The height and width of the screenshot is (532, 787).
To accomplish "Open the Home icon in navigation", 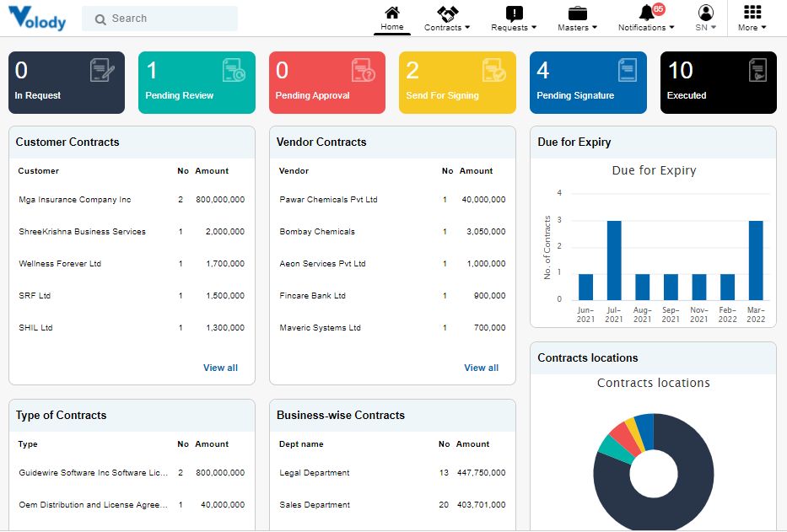I will [391, 13].
